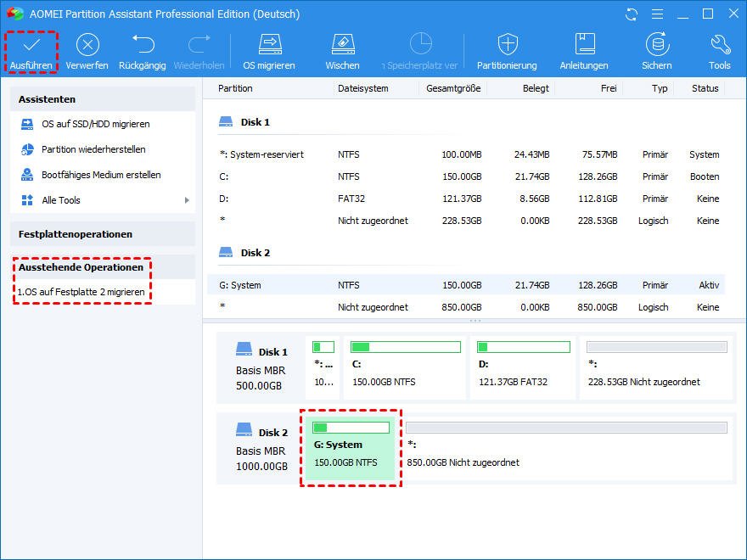The image size is (747, 560).
Task: Select the Wischen wipe disk icon
Action: (343, 44)
